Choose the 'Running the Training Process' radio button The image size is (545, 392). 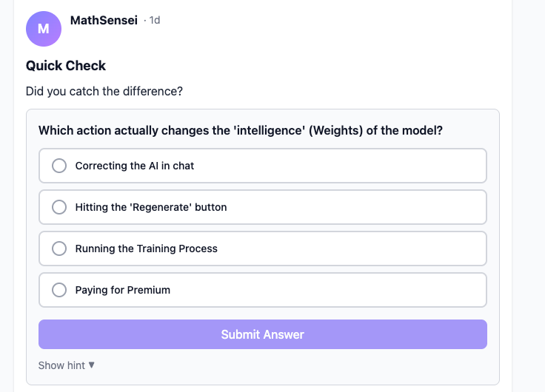(59, 249)
